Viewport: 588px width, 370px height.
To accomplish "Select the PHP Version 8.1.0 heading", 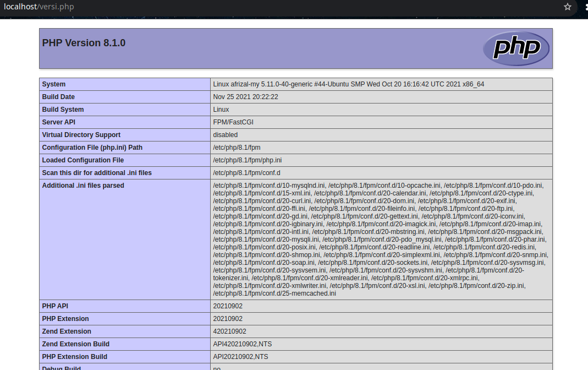I will pyautogui.click(x=84, y=43).
